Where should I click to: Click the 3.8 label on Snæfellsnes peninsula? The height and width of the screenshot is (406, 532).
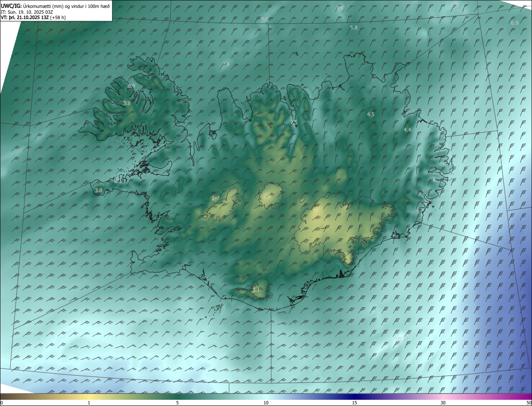click(99, 191)
